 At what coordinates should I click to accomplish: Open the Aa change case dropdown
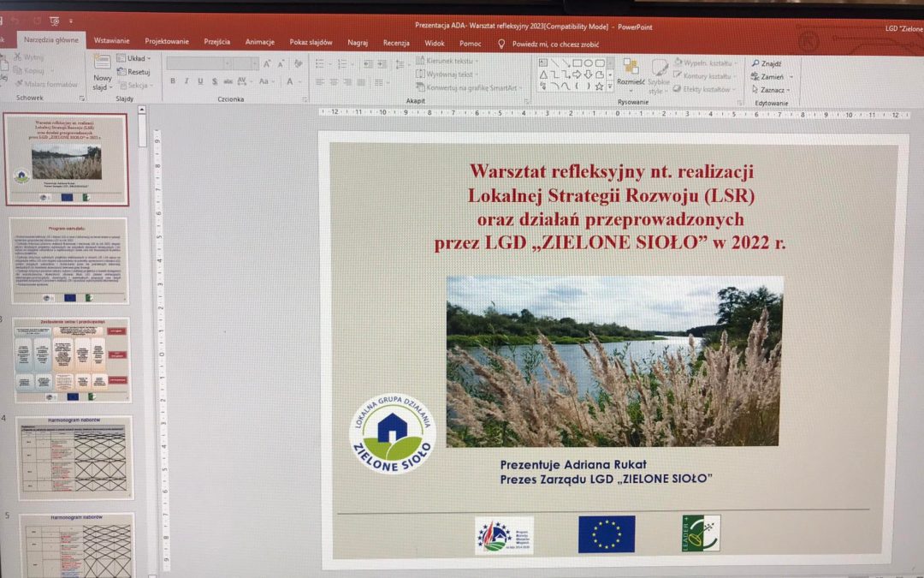pyautogui.click(x=266, y=81)
